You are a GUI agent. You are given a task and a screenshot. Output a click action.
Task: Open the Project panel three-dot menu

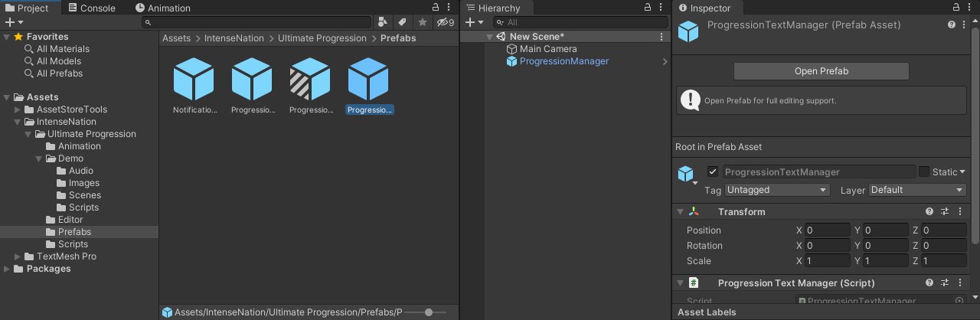(448, 8)
